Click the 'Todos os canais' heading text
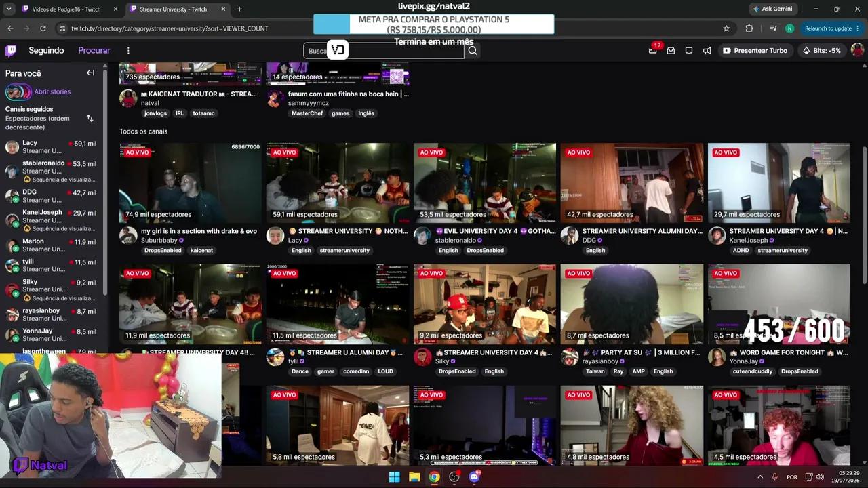This screenshot has width=868, height=488. [143, 131]
